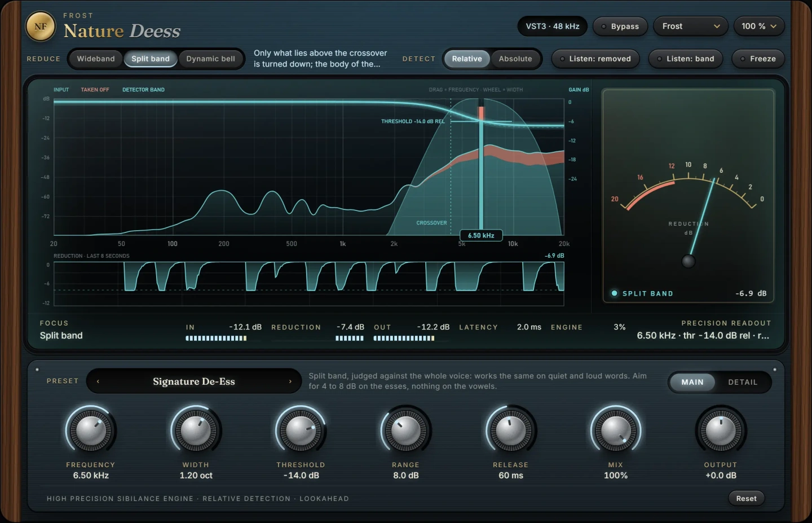Switch to the MAIN controls view
The width and height of the screenshot is (812, 523).
(692, 382)
